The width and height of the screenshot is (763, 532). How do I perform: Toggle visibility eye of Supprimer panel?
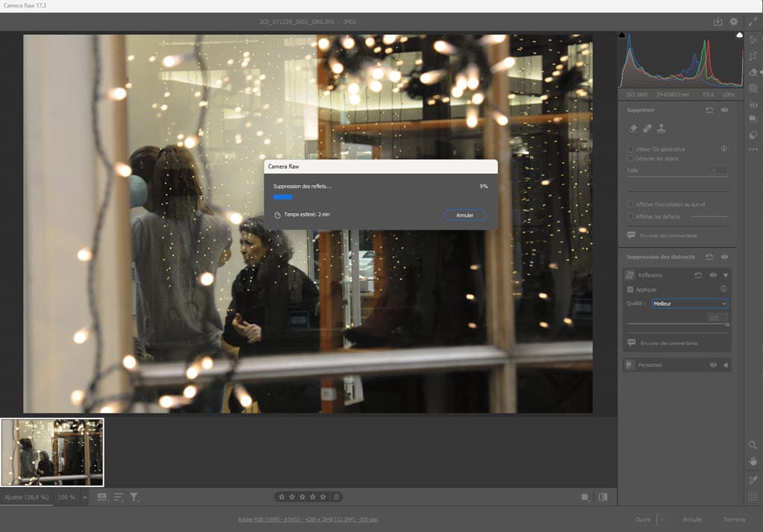[x=725, y=110]
